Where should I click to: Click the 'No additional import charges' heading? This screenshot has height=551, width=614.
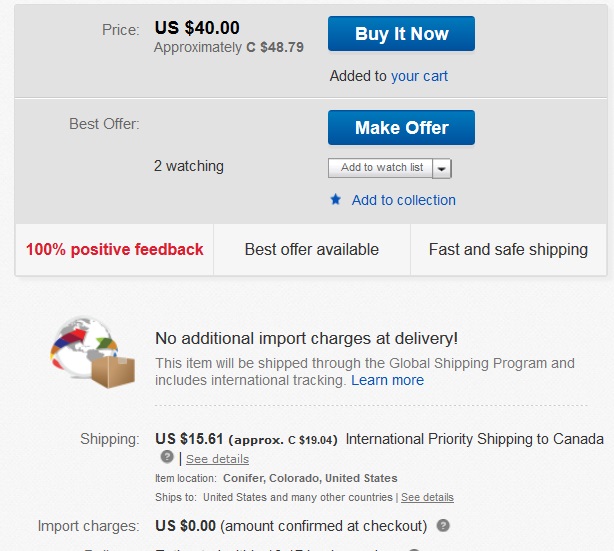[x=307, y=339]
